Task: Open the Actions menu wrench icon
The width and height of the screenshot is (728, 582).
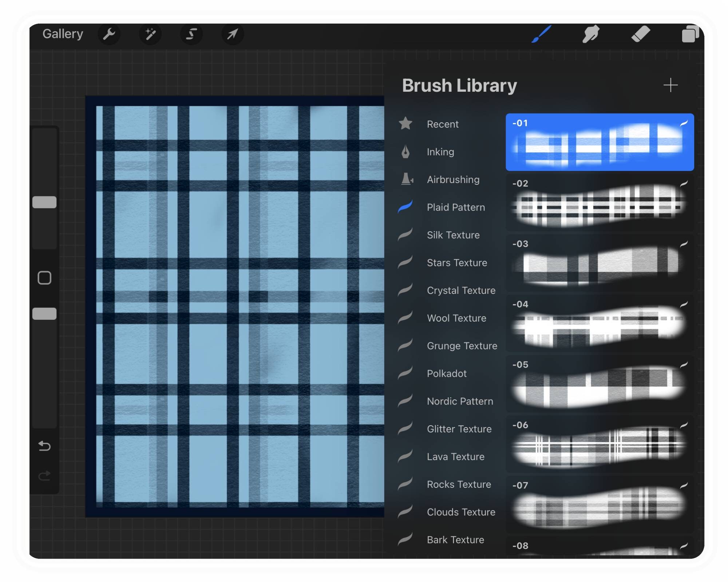Action: point(109,34)
